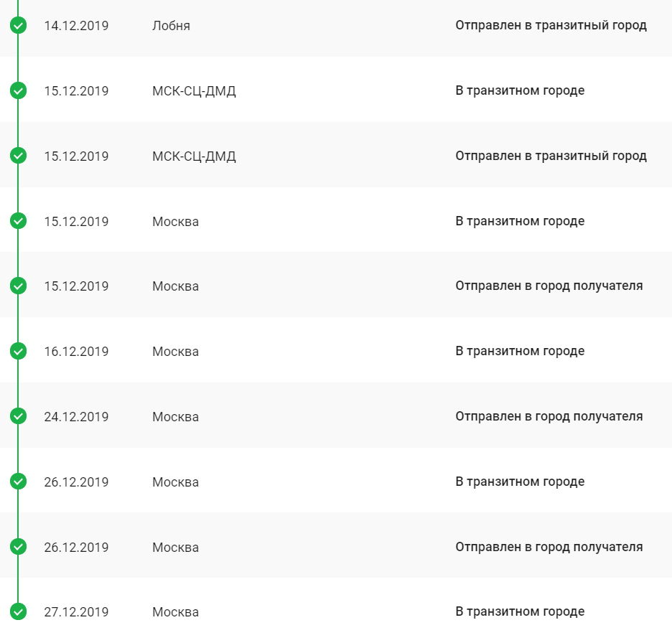Click the 16.12.2019 date label
Image resolution: width=672 pixels, height=643 pixels.
click(76, 352)
